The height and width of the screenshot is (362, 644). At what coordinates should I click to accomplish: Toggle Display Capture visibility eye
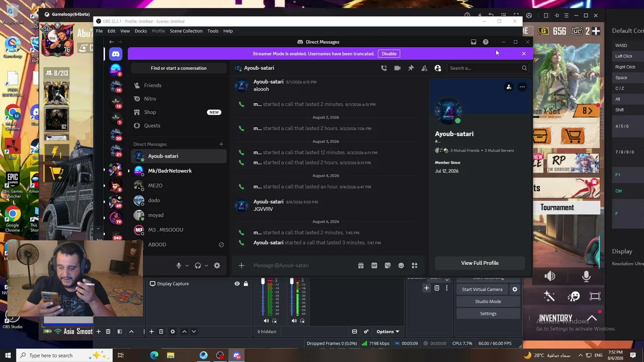(x=237, y=284)
